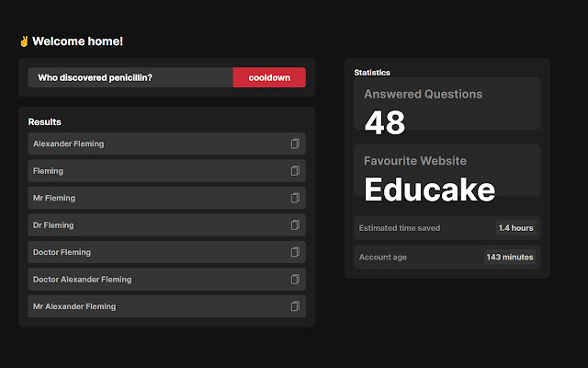Image resolution: width=588 pixels, height=368 pixels.
Task: Copy the 'Doctor Alexander Fleming' result
Action: [295, 280]
